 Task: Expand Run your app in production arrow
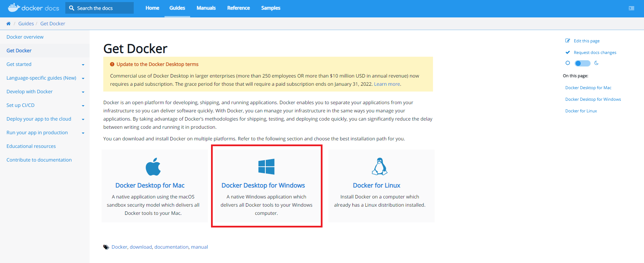pyautogui.click(x=83, y=133)
